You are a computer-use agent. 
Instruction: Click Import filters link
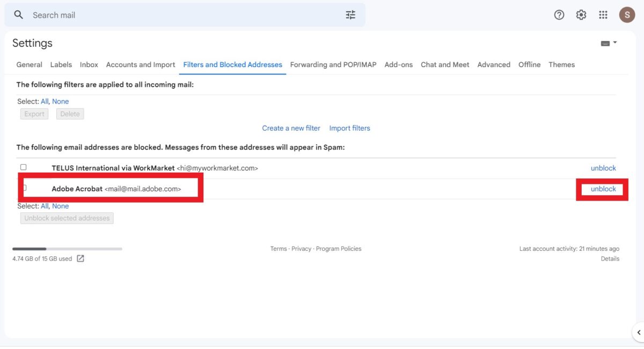pyautogui.click(x=350, y=128)
